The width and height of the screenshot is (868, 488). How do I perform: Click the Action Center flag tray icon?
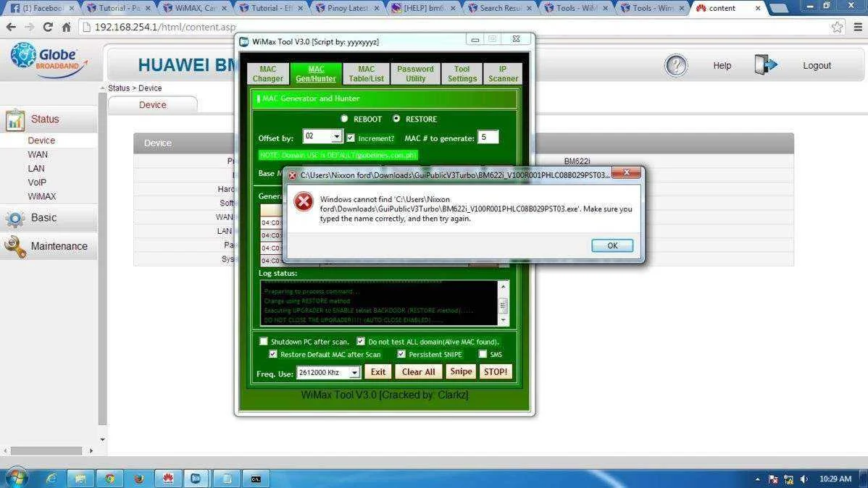[x=773, y=479]
